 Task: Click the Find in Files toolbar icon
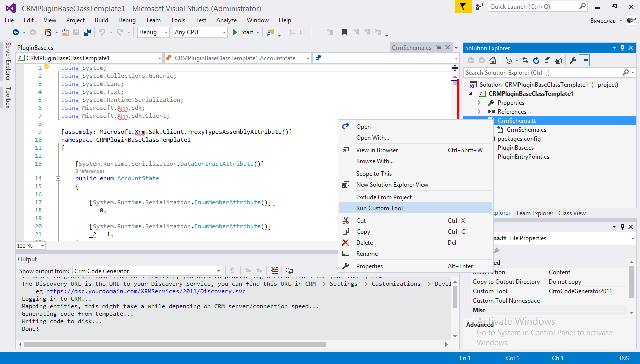tap(270, 32)
